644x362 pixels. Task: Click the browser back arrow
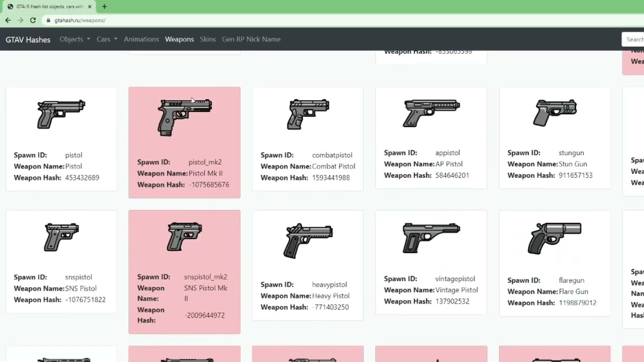(8, 20)
